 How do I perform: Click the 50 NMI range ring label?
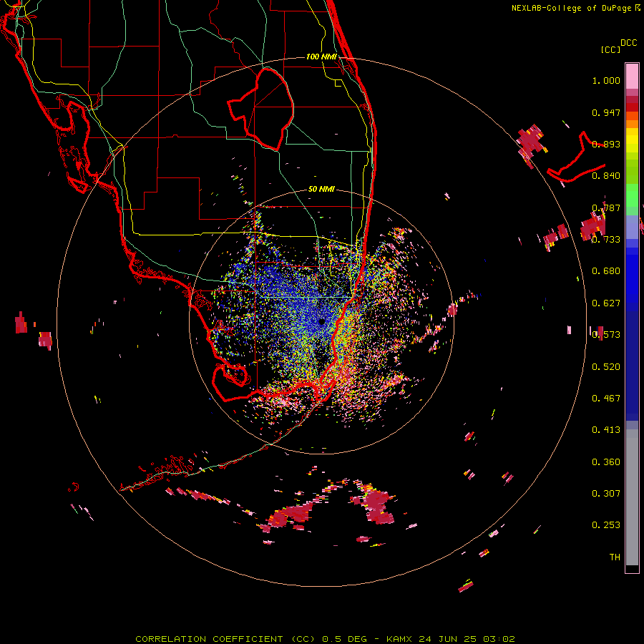point(321,190)
